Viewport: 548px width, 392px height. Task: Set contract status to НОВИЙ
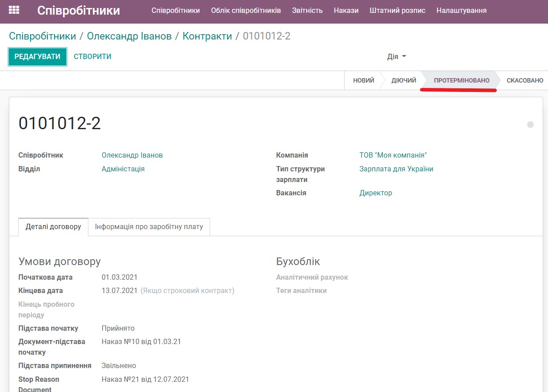364,80
